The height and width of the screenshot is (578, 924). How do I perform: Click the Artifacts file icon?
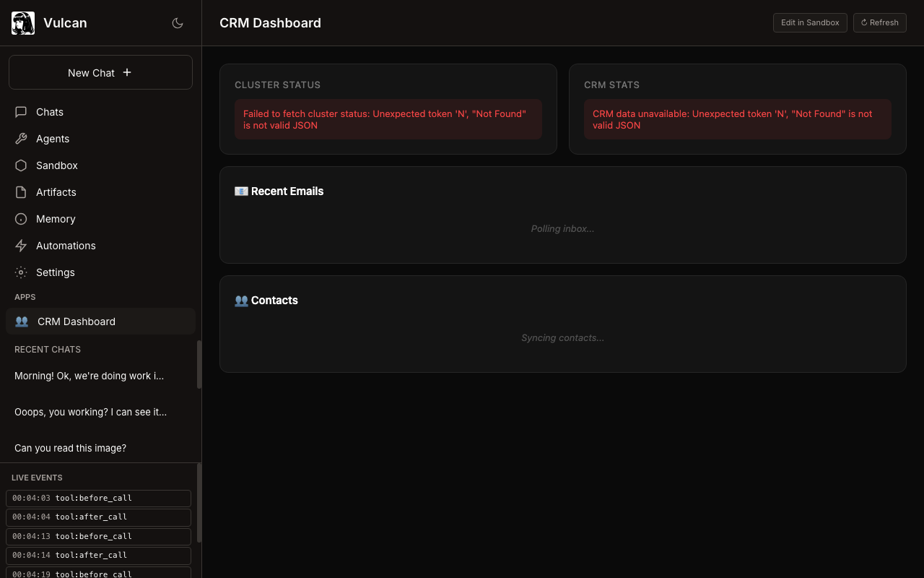click(x=21, y=192)
